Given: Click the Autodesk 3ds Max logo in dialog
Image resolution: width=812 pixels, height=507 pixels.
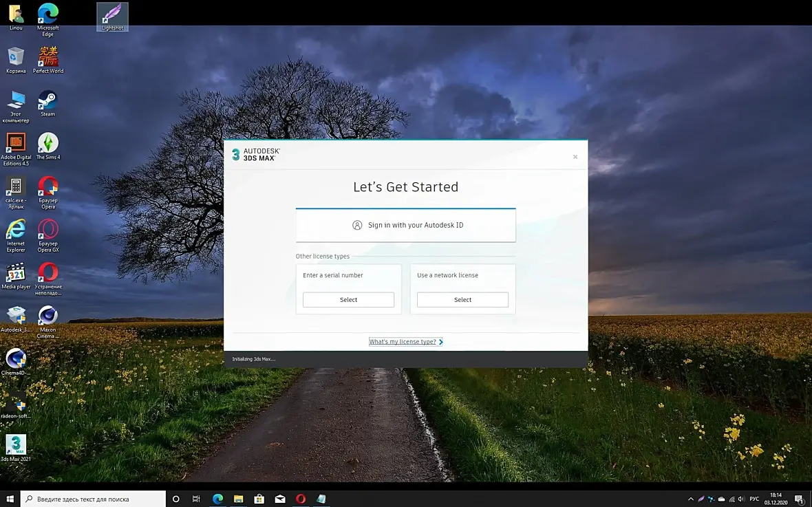Looking at the screenshot, I should tap(256, 154).
